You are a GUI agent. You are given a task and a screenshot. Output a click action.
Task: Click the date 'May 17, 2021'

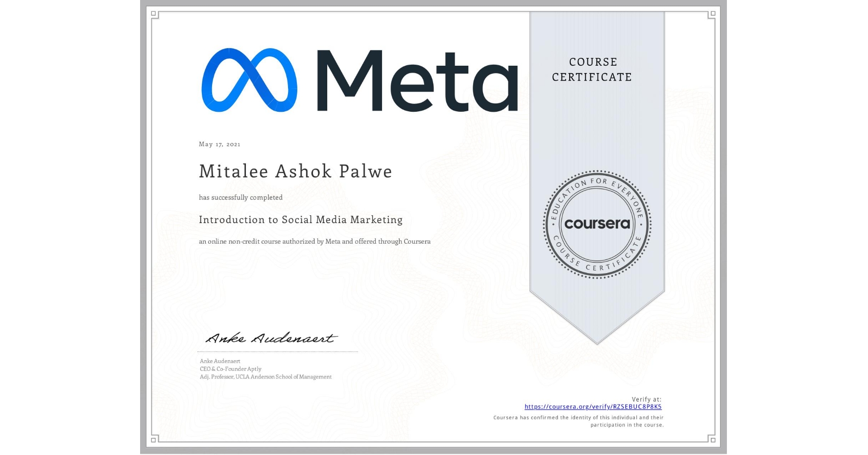pos(219,144)
